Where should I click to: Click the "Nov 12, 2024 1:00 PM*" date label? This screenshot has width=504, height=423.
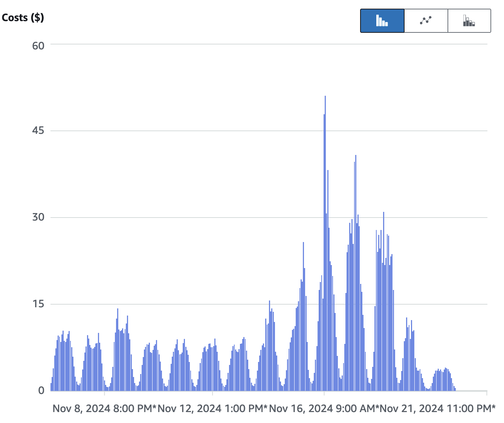tap(212, 408)
